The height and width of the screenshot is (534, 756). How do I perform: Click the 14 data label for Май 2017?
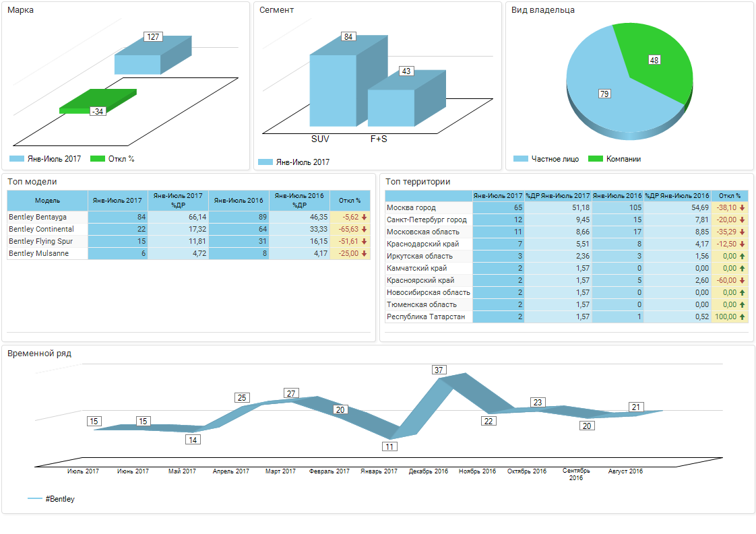click(193, 440)
